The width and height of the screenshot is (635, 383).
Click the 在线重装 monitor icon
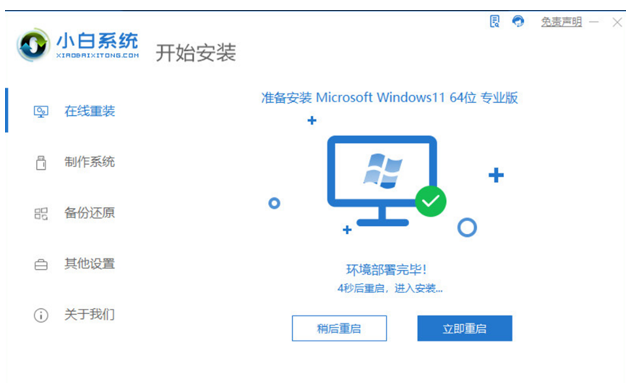click(41, 111)
